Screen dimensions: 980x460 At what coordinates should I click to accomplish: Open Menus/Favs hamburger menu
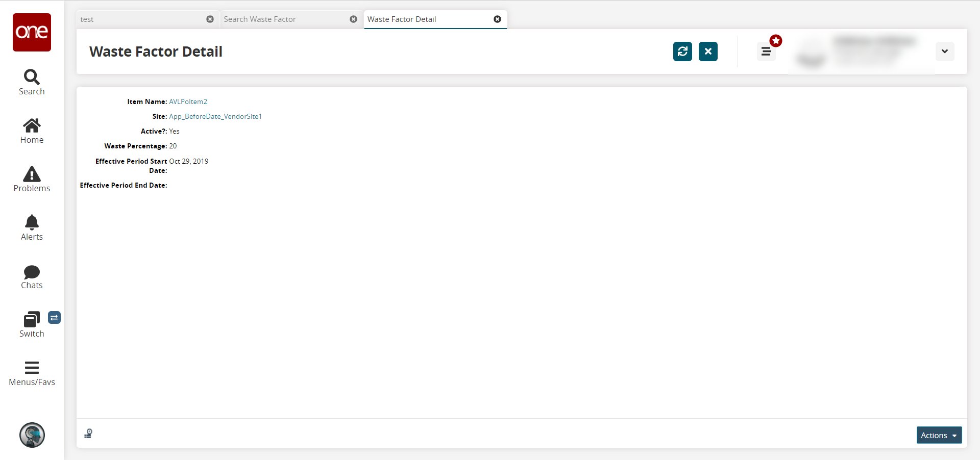pyautogui.click(x=32, y=374)
